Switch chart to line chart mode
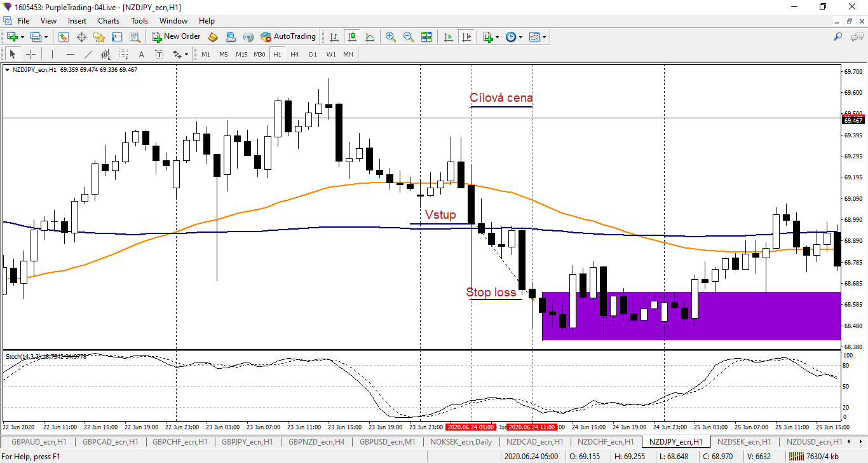This screenshot has height=463, width=868. point(370,37)
